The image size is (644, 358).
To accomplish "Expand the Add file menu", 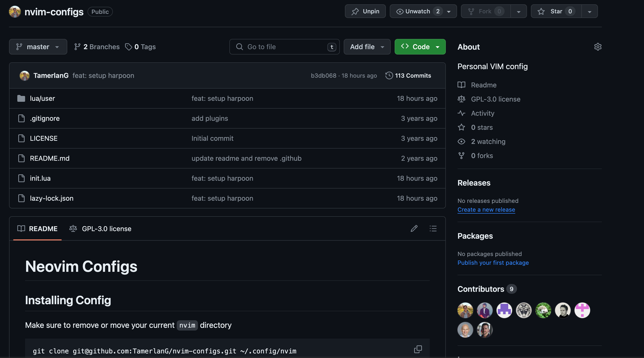I will click(x=367, y=47).
